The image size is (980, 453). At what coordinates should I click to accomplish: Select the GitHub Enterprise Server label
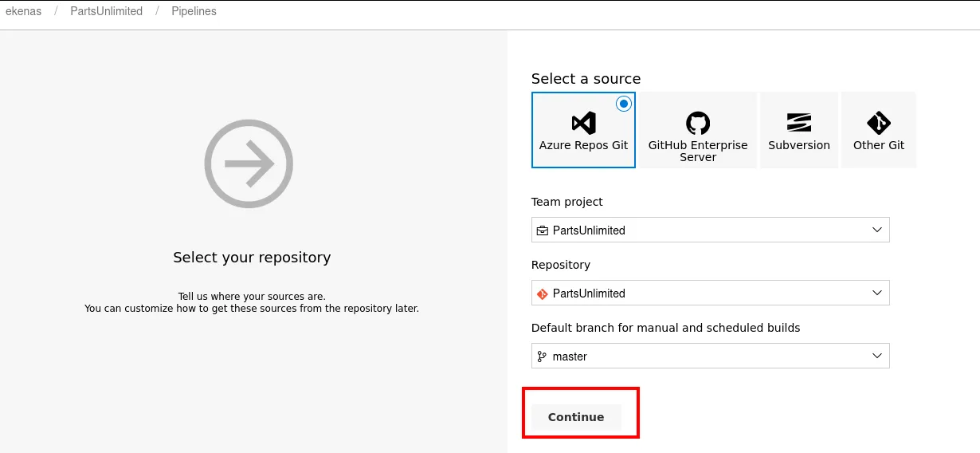pyautogui.click(x=697, y=151)
